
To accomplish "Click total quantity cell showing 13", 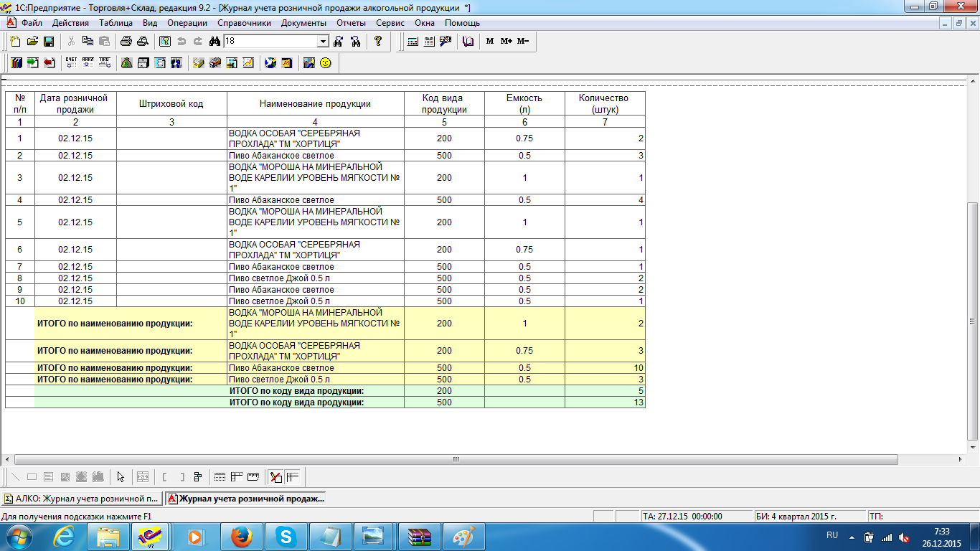I will [605, 402].
